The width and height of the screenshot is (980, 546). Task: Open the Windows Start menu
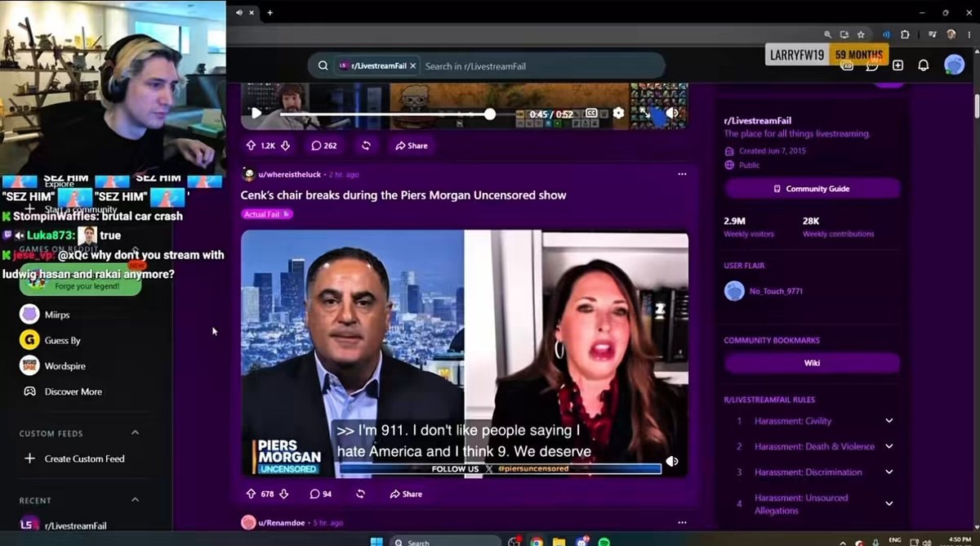[376, 541]
